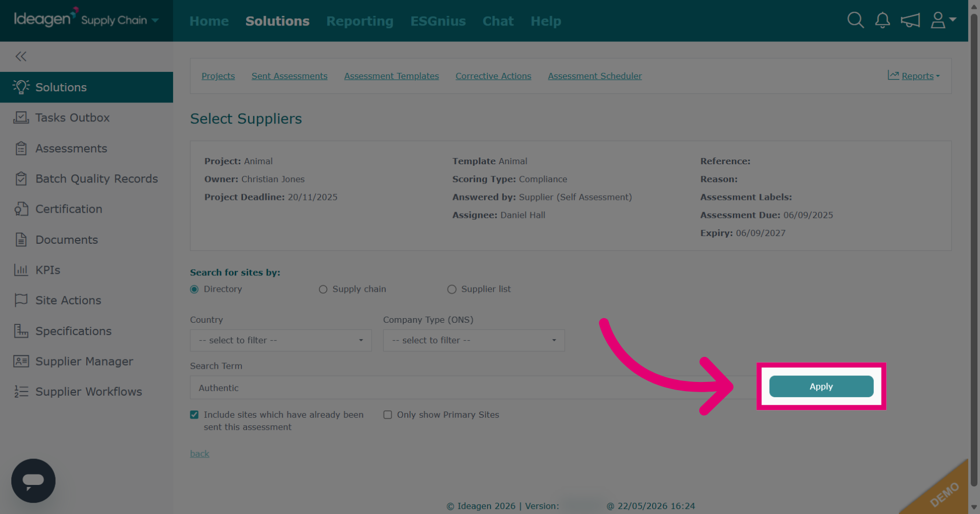Select the Directory radio option
980x514 pixels.
[x=194, y=289]
